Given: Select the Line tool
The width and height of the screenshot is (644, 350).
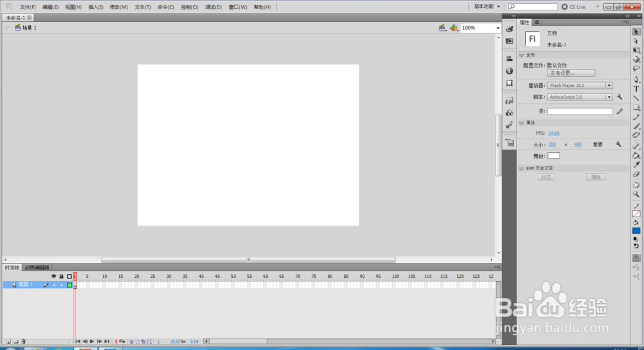Looking at the screenshot, I should point(636,98).
